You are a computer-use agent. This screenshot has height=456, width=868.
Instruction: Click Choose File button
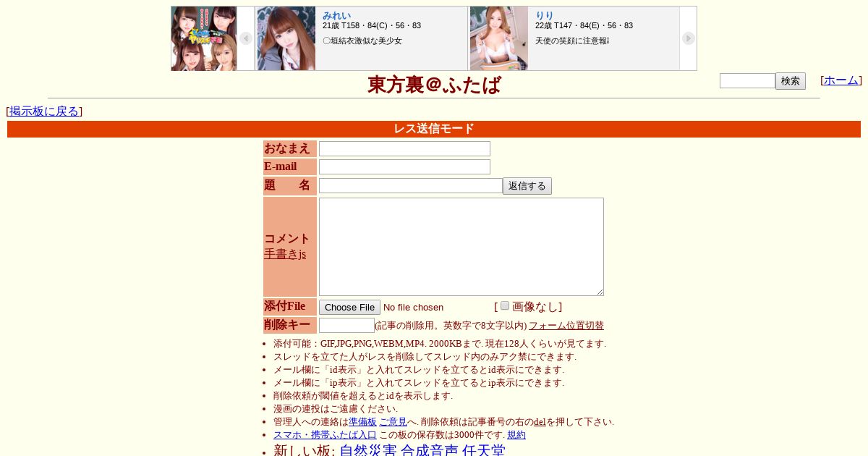click(x=349, y=307)
